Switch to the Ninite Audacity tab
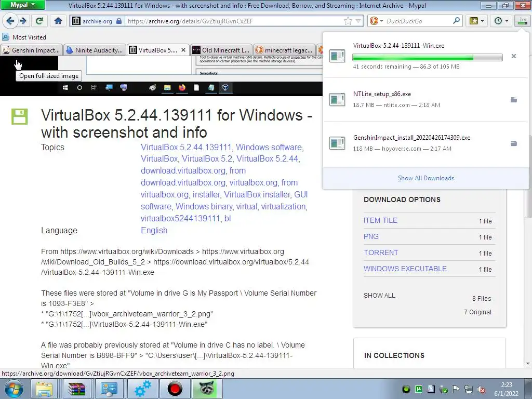The width and height of the screenshot is (532, 399). tap(95, 50)
